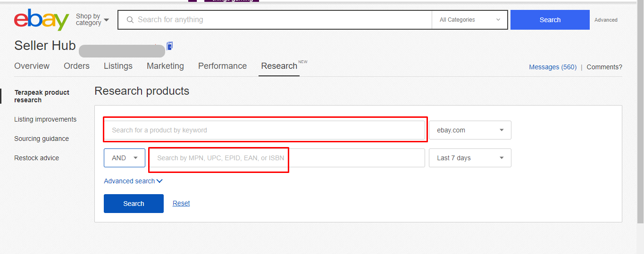
Task: Switch to the Overview tab
Action: (x=32, y=66)
